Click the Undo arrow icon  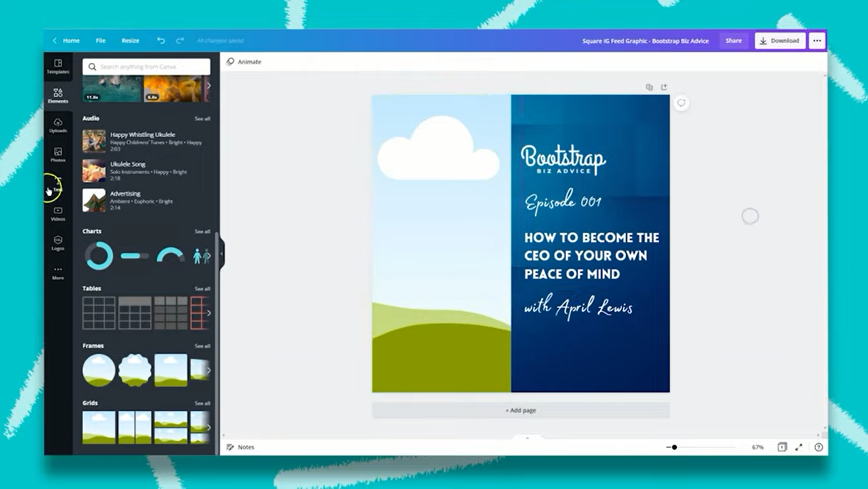[161, 40]
